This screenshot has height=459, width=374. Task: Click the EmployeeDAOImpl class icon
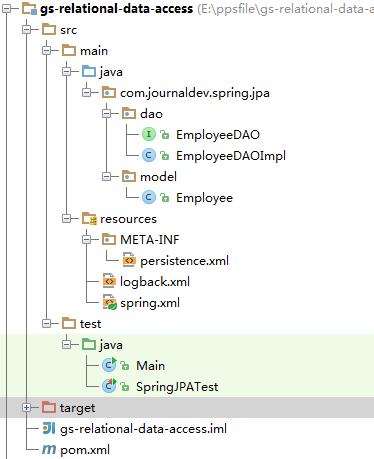click(149, 155)
